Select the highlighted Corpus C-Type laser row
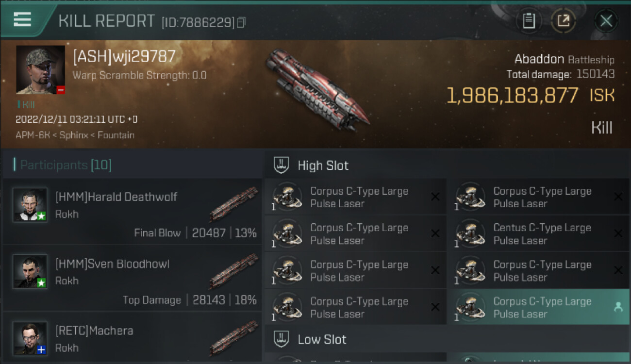Screen dimensions: 631x364 pyautogui.click(x=537, y=307)
